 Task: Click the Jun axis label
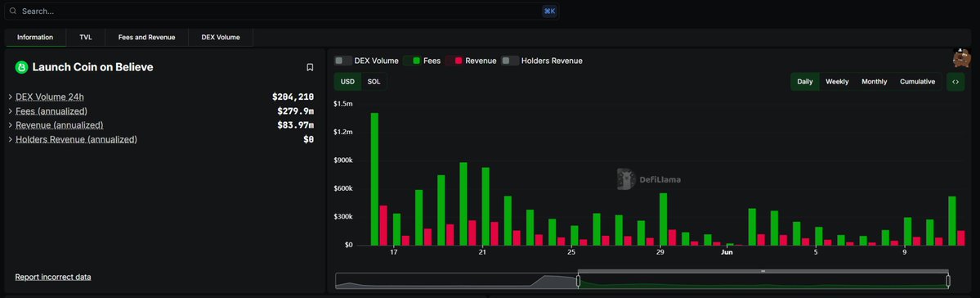coord(727,252)
